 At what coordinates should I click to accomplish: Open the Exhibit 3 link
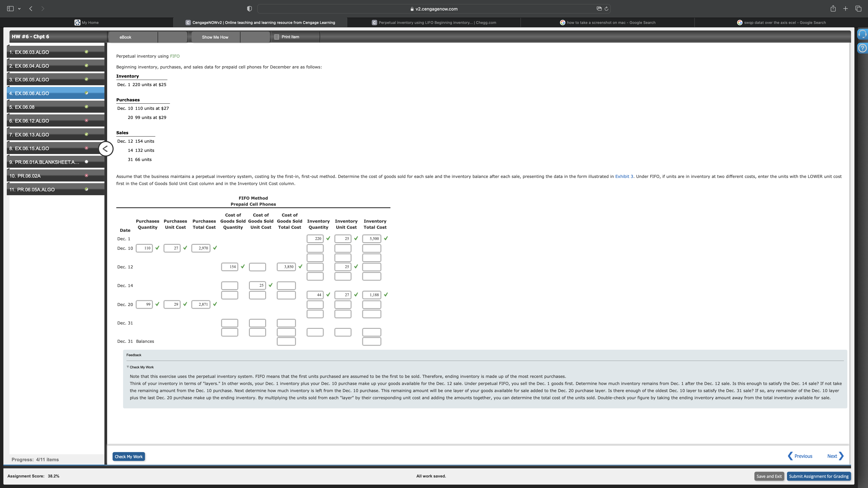(x=624, y=176)
